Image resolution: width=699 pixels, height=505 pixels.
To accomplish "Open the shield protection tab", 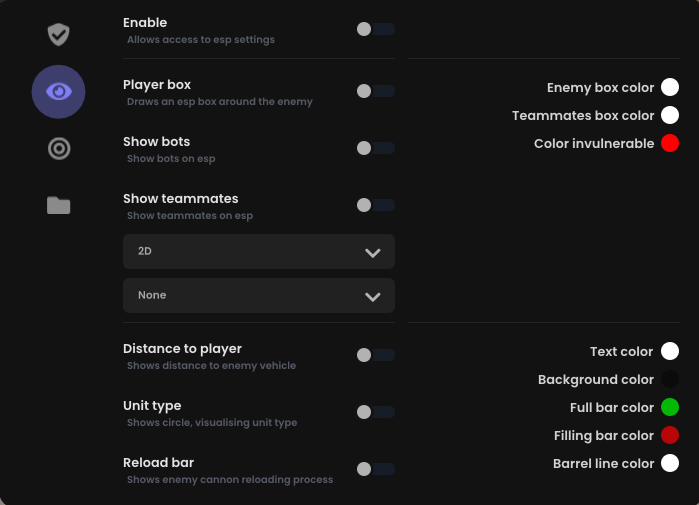I will [58, 35].
